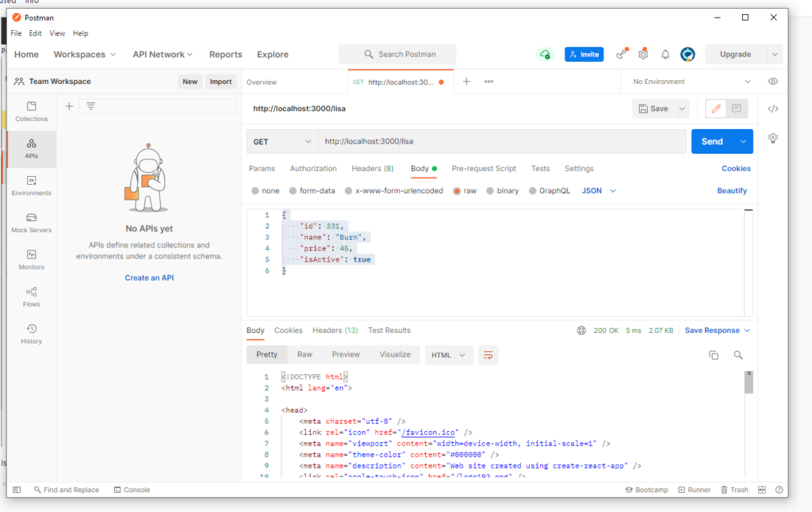Select the none body type
The height and width of the screenshot is (512, 812).
255,191
